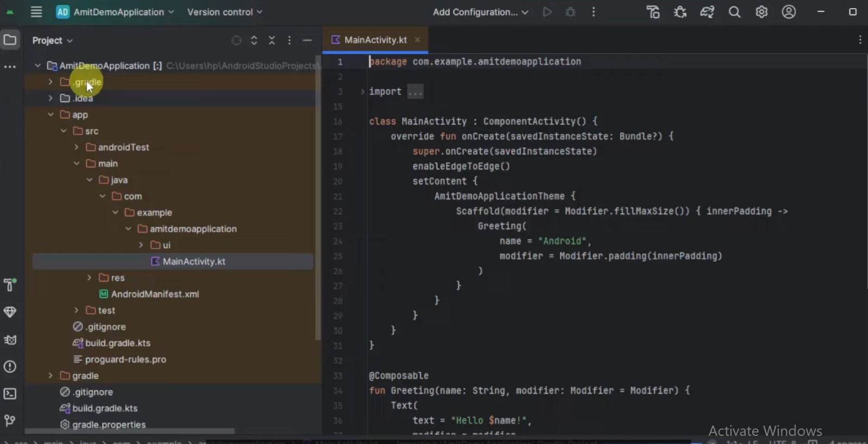Open the AmitDemoApplication project dropdown

coord(115,12)
